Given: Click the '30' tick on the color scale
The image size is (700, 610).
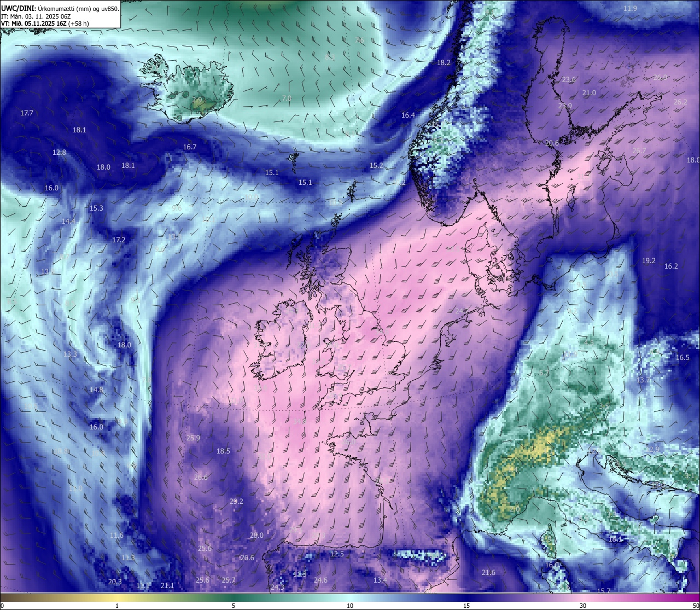Looking at the screenshot, I should coord(583,606).
